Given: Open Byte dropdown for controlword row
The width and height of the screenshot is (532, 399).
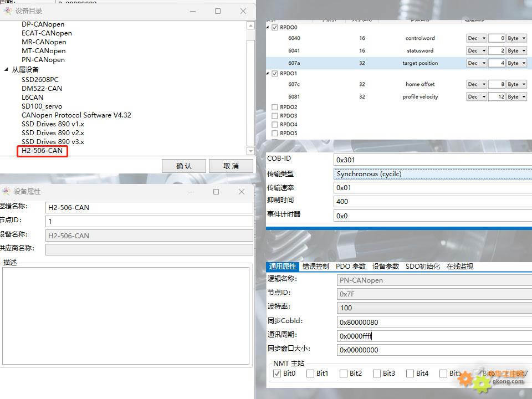Looking at the screenshot, I should [x=516, y=38].
